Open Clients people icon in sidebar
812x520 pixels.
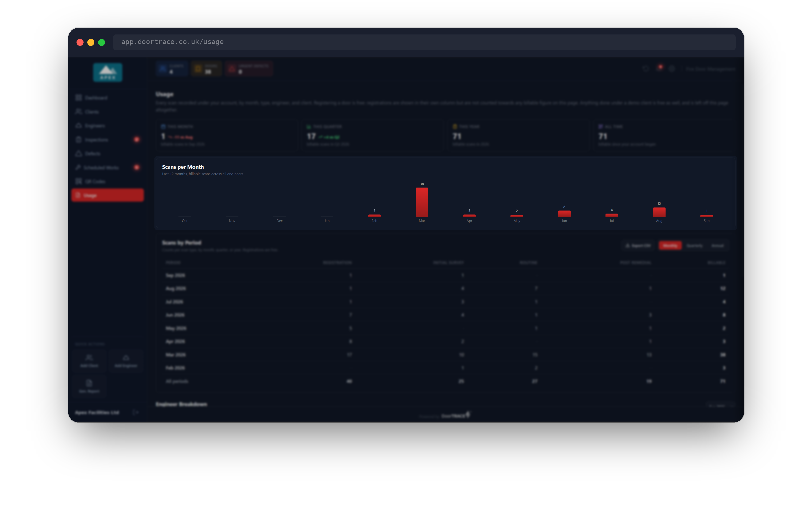pos(78,111)
